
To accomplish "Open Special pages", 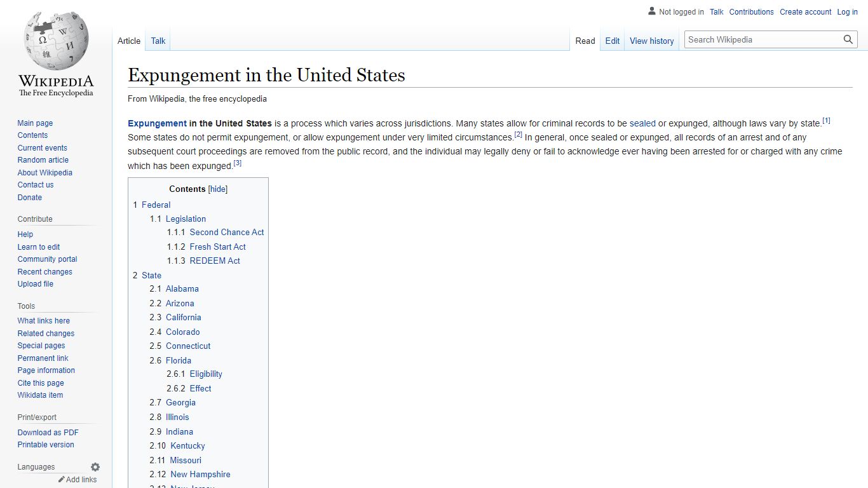I will click(41, 346).
